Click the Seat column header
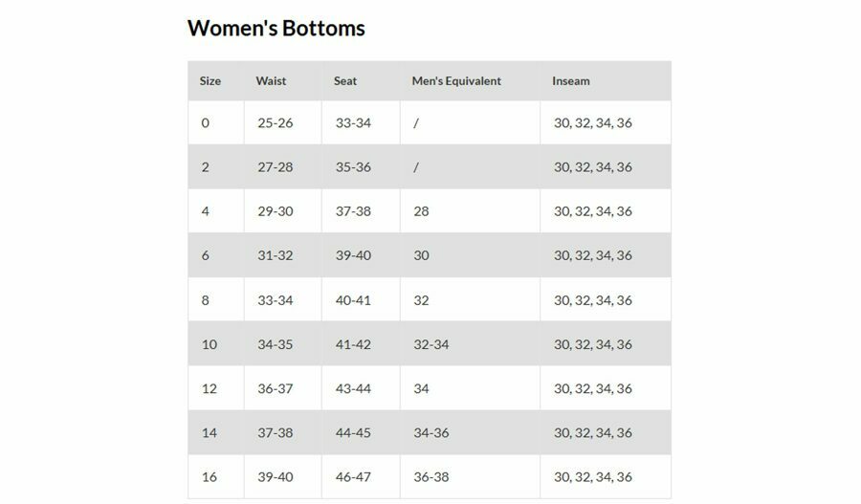The image size is (861, 504). (x=345, y=81)
